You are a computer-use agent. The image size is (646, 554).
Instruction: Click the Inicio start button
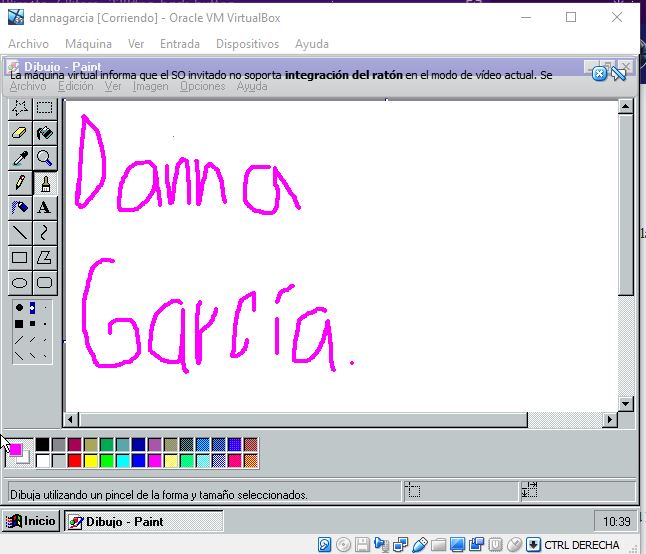(x=31, y=521)
